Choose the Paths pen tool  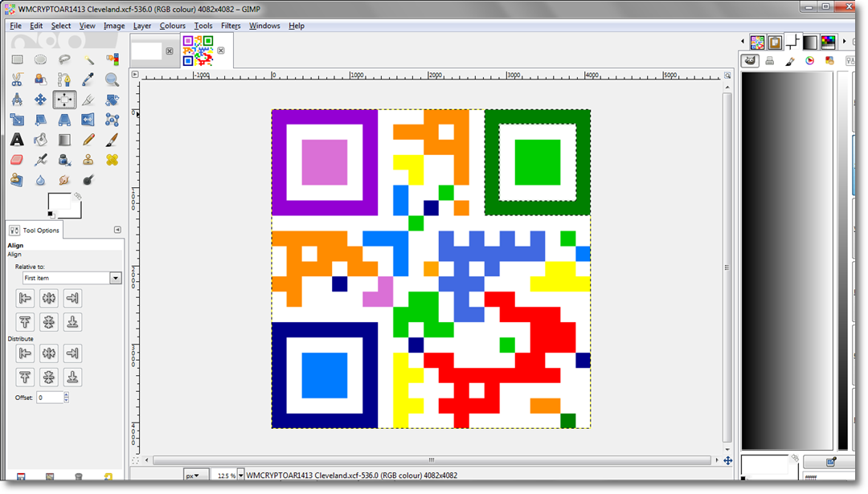click(64, 80)
